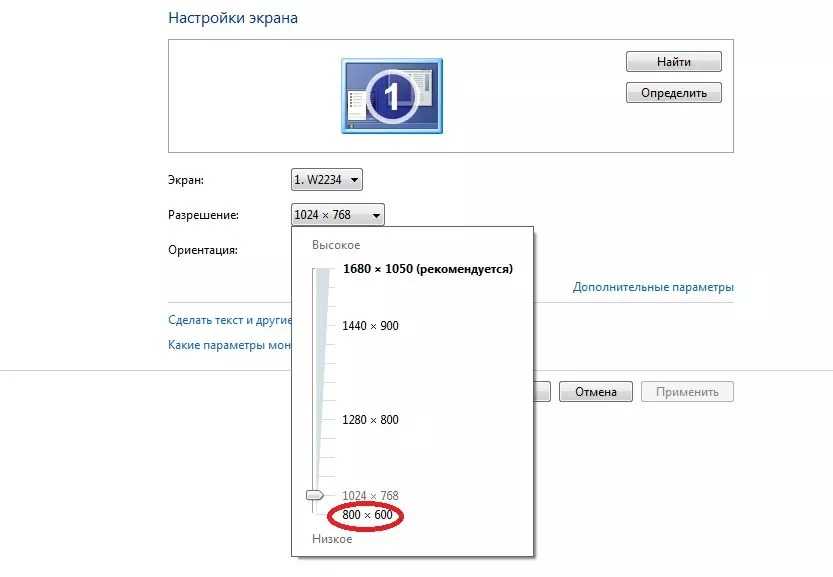Open the Какие параметры монитора link
Image resolution: width=833 pixels, height=577 pixels.
coord(229,345)
